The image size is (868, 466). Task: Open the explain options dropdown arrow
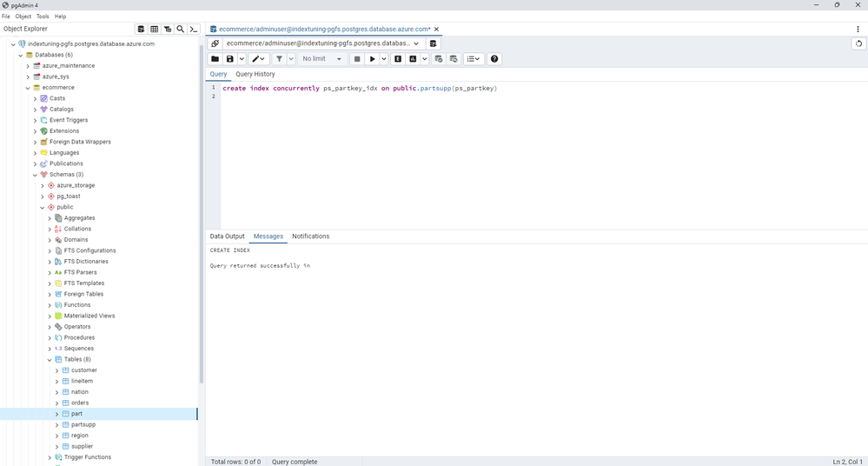[x=425, y=59]
